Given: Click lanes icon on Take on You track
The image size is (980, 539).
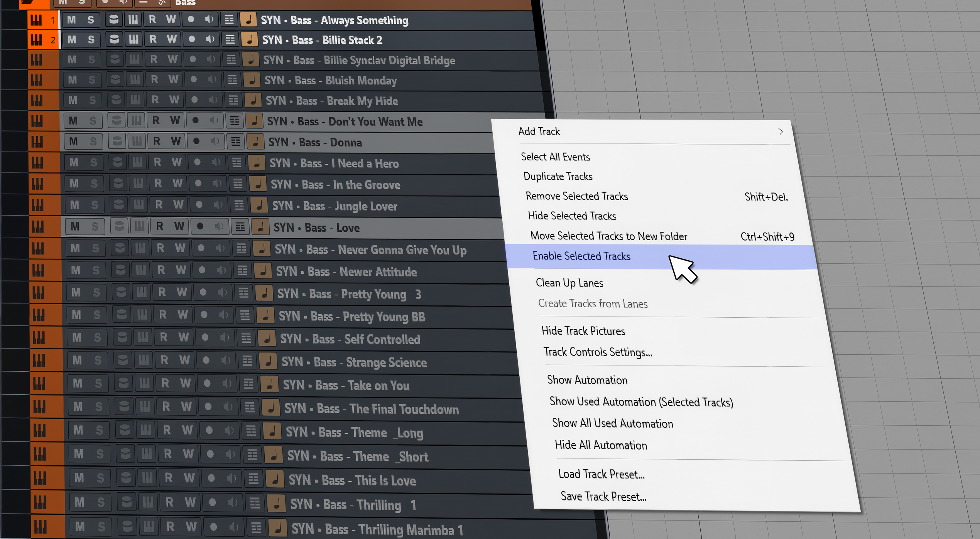Looking at the screenshot, I should click(x=248, y=384).
